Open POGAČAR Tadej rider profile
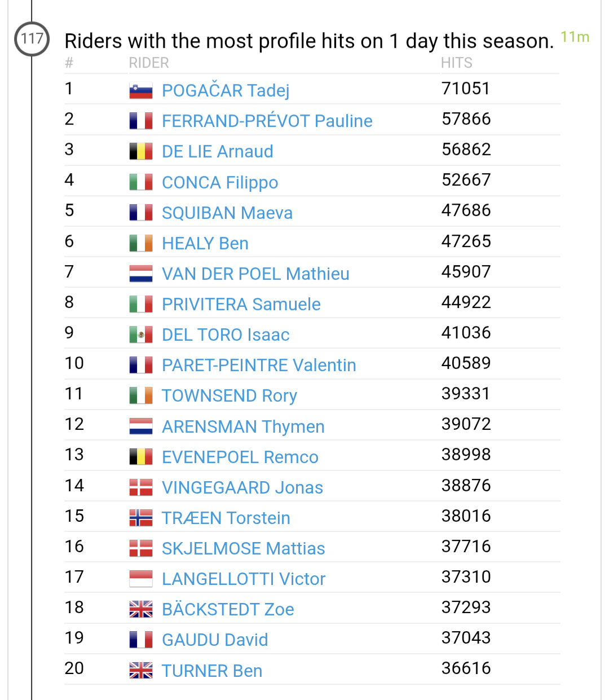The width and height of the screenshot is (609, 700). point(226,91)
